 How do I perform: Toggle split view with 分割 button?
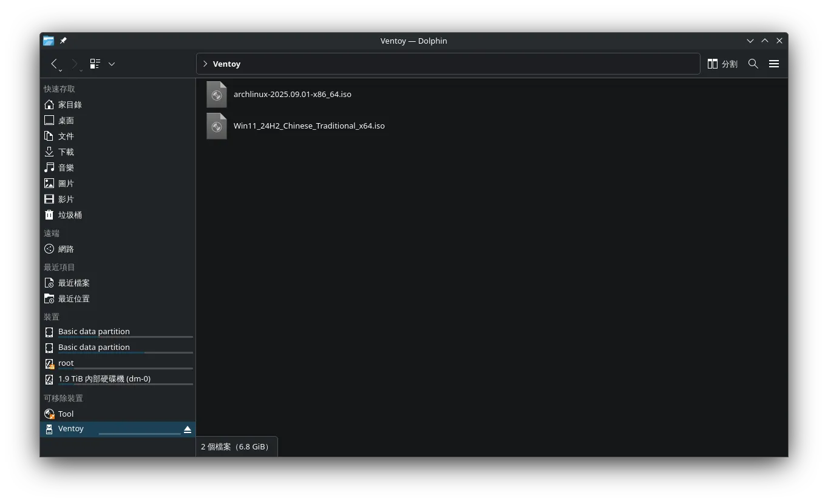tap(722, 64)
